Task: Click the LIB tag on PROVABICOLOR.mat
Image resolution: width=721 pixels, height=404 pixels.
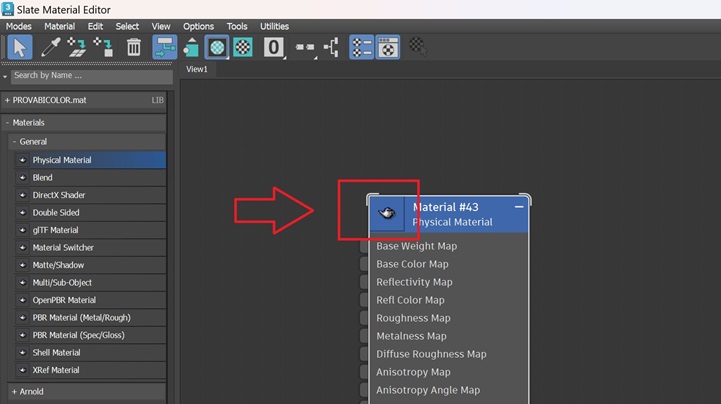Action: 157,100
